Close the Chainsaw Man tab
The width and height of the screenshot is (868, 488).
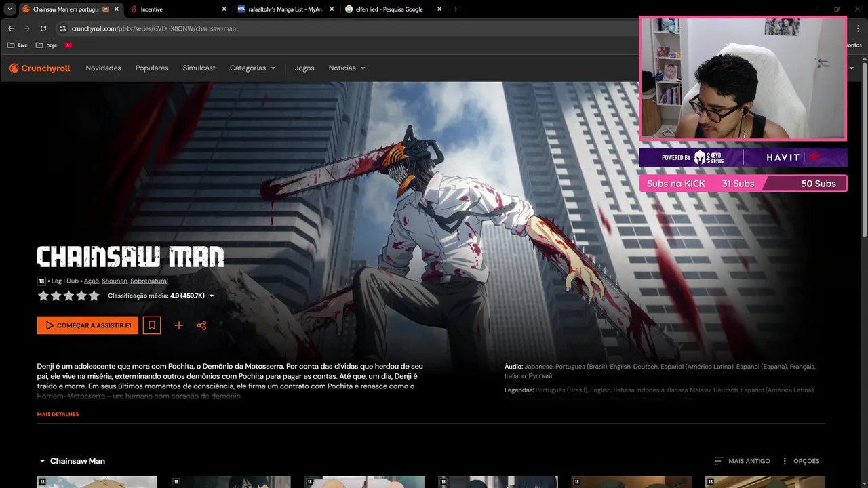point(117,9)
